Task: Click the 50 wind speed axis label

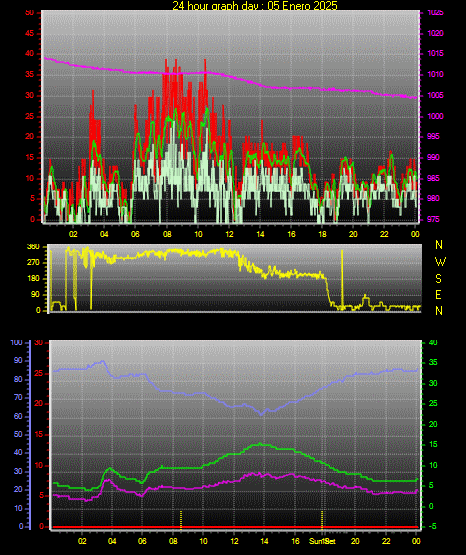Action: (30, 12)
